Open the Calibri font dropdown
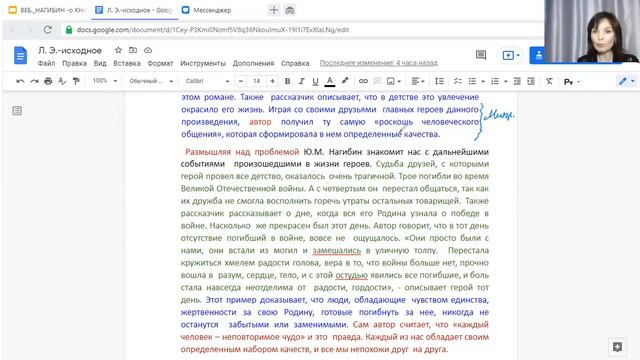The width and height of the screenshot is (640, 360). 207,81
